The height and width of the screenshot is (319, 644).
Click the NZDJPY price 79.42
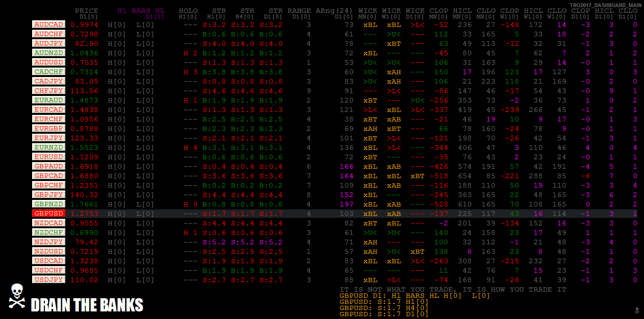[87, 242]
